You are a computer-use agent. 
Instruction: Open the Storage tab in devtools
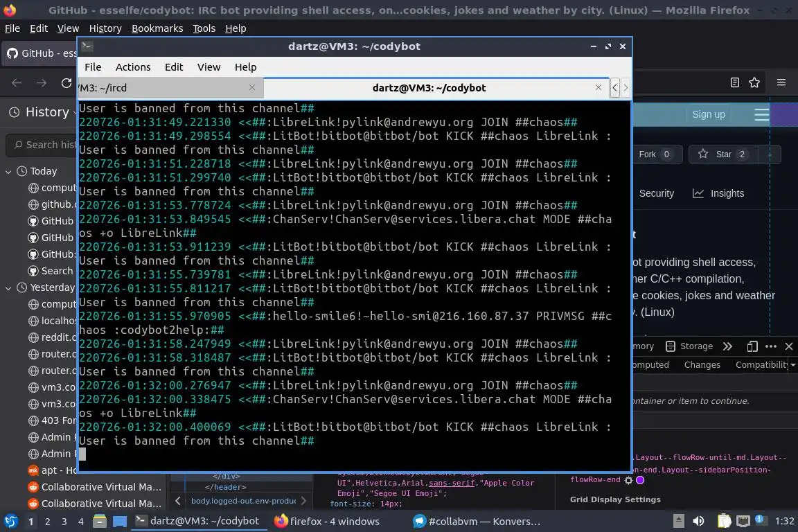(x=689, y=346)
